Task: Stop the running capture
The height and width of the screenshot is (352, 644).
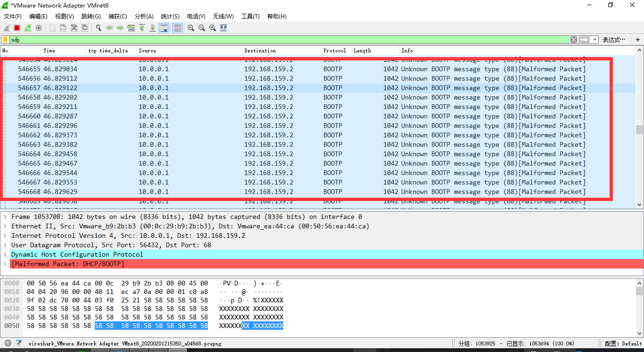Action: tap(16, 28)
